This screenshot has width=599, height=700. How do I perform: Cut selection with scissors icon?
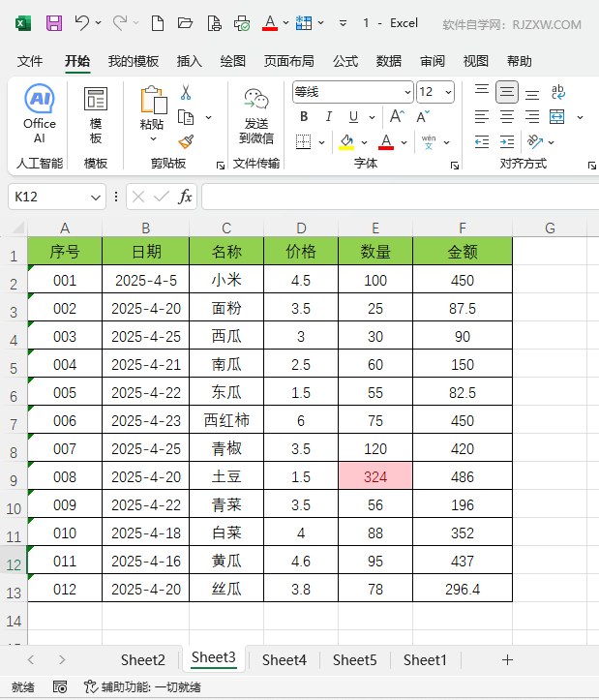[x=186, y=92]
